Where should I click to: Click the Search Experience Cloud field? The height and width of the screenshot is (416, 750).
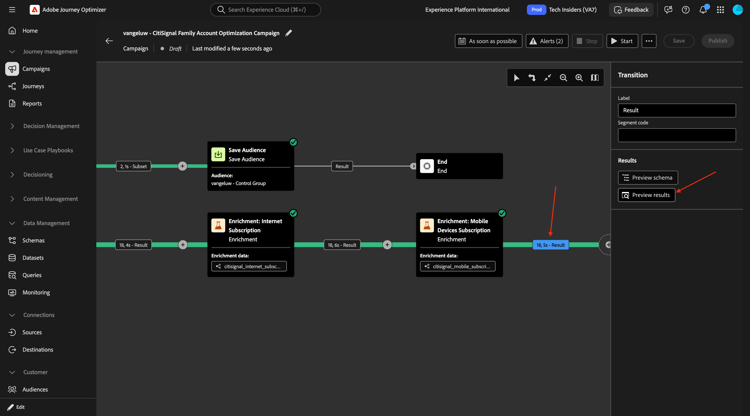coord(265,10)
